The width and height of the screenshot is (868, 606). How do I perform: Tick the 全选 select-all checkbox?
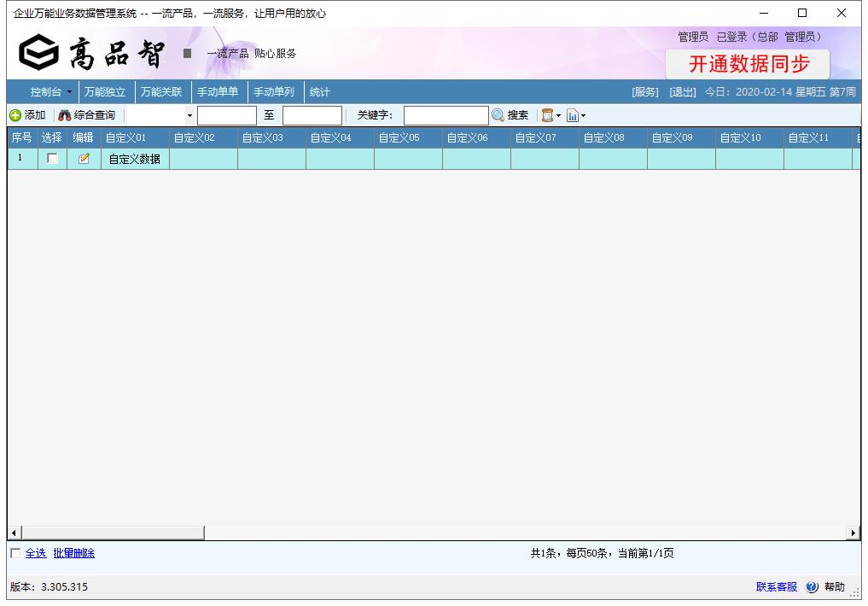pos(15,553)
